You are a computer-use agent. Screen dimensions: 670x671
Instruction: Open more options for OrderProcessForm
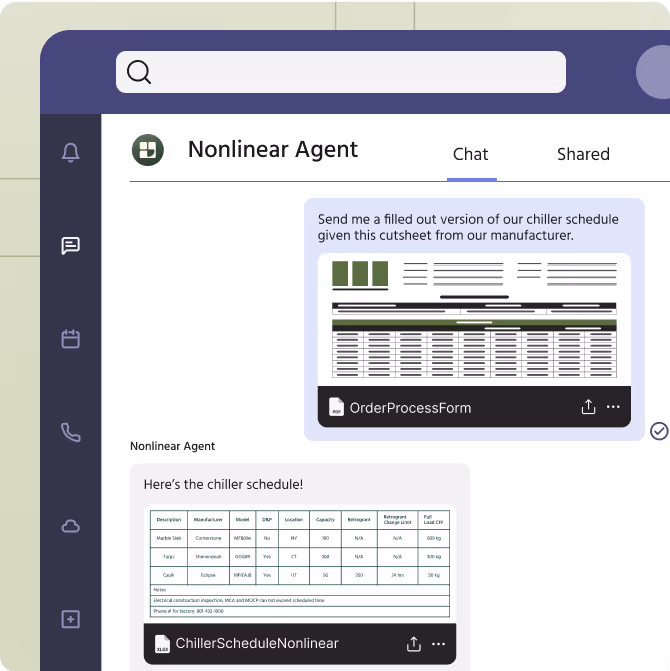[613, 407]
